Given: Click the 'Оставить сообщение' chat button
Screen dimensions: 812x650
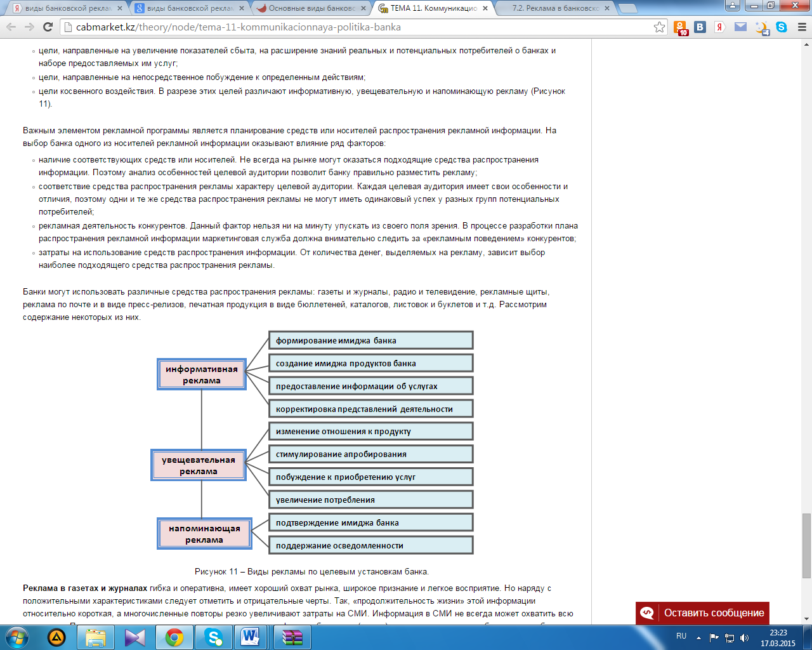Looking at the screenshot, I should tap(702, 613).
